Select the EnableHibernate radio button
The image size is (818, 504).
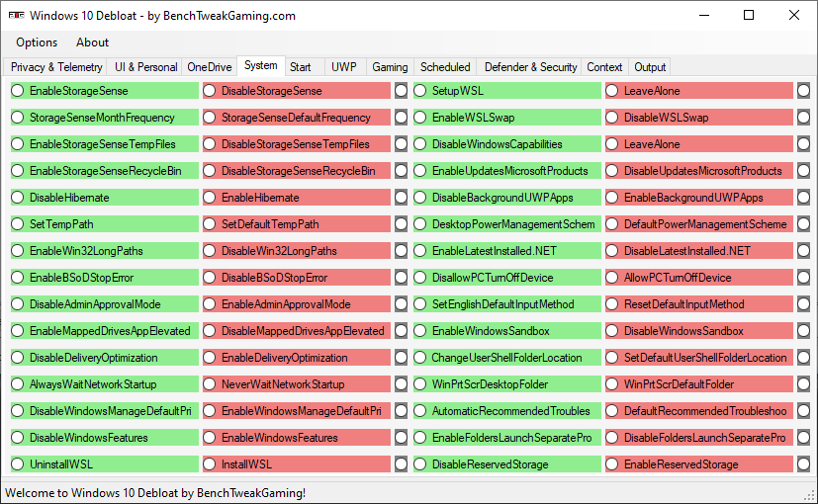tap(297, 197)
